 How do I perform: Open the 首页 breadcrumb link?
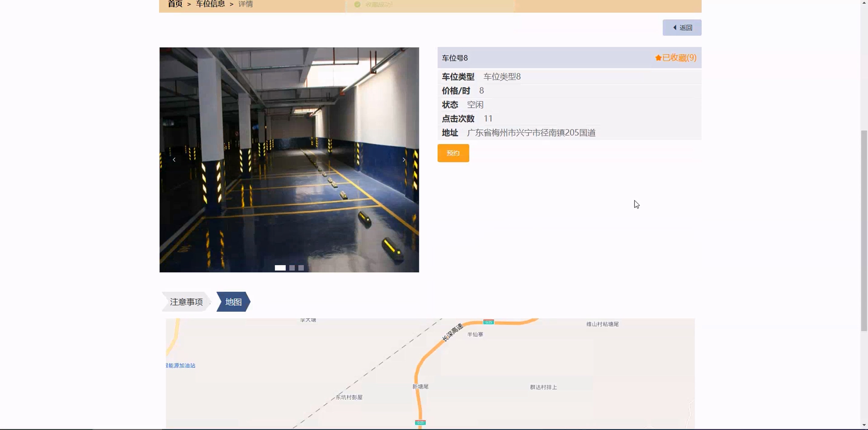(175, 4)
